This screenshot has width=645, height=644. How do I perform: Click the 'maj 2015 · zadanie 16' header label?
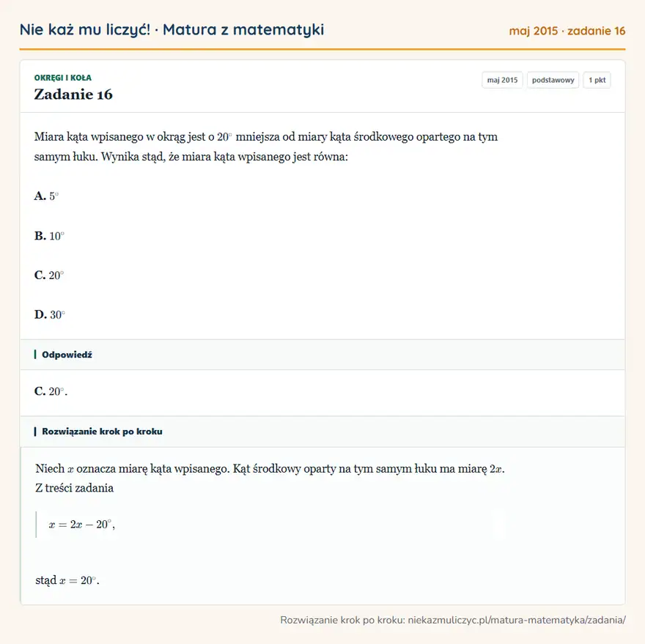pos(567,31)
